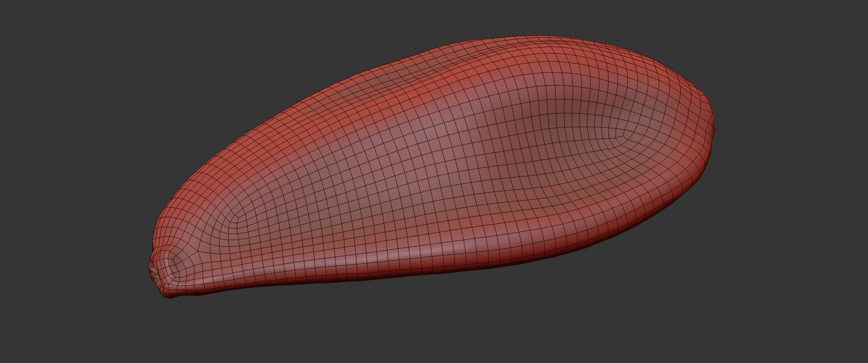
Task: Pick the topology pole vertex inside the right dent
Action: 624,135
